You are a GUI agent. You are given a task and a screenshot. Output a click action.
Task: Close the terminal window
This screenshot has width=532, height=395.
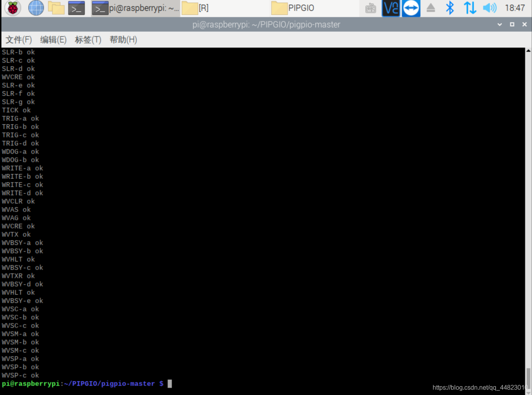525,24
